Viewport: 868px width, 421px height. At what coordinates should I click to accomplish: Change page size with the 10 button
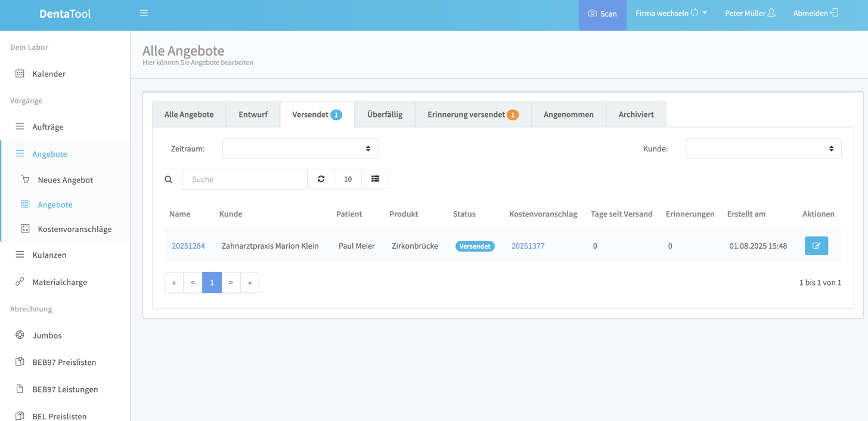(x=348, y=179)
